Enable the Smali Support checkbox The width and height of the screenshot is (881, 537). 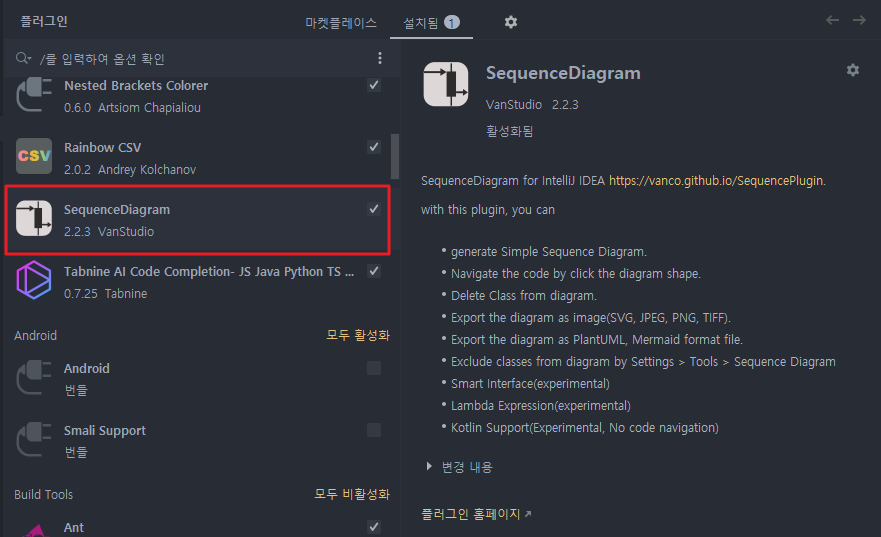[374, 430]
